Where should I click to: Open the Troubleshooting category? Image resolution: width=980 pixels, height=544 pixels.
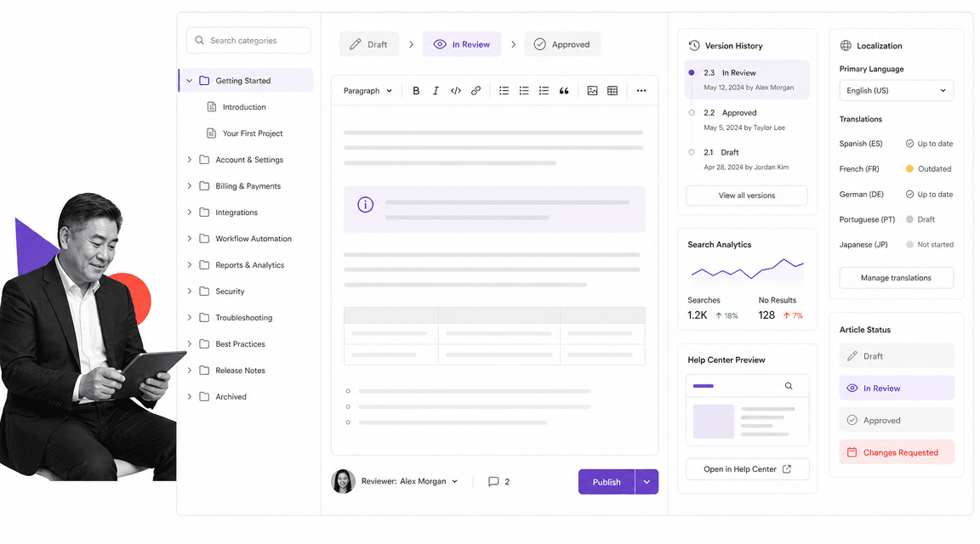246,317
